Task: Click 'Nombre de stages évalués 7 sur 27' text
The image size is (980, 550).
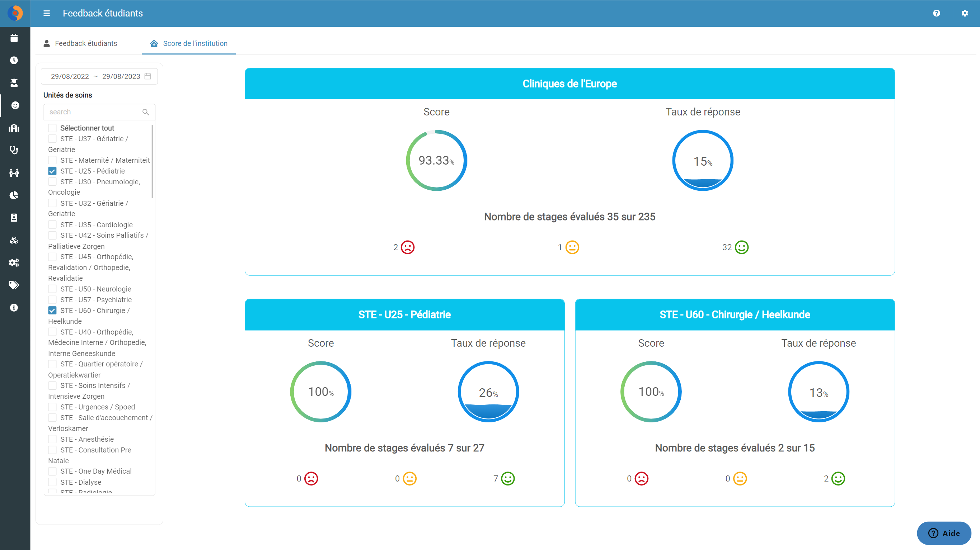Action: [404, 448]
